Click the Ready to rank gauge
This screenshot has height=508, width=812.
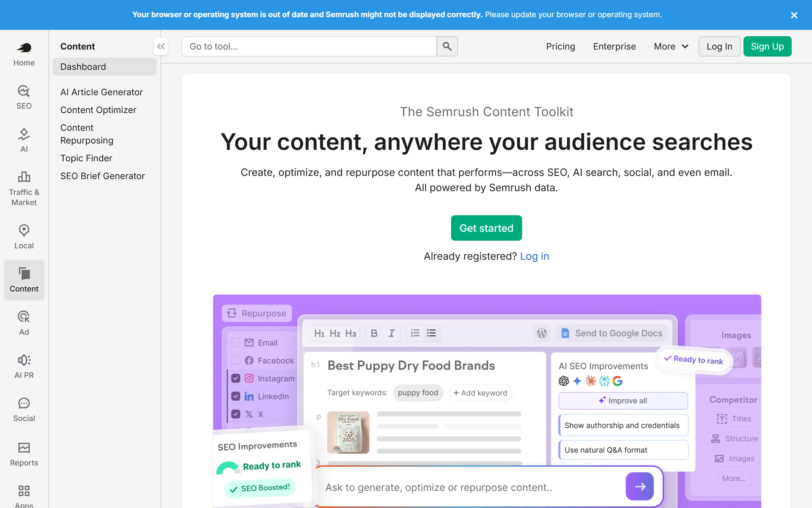(228, 468)
